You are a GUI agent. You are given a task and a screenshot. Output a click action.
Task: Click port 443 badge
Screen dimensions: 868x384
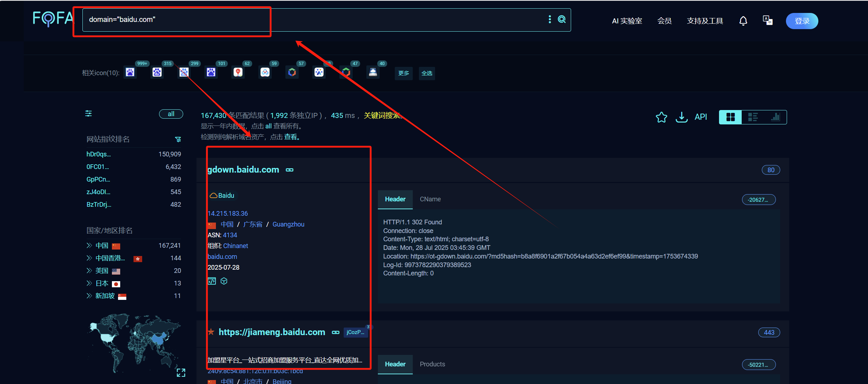click(769, 333)
